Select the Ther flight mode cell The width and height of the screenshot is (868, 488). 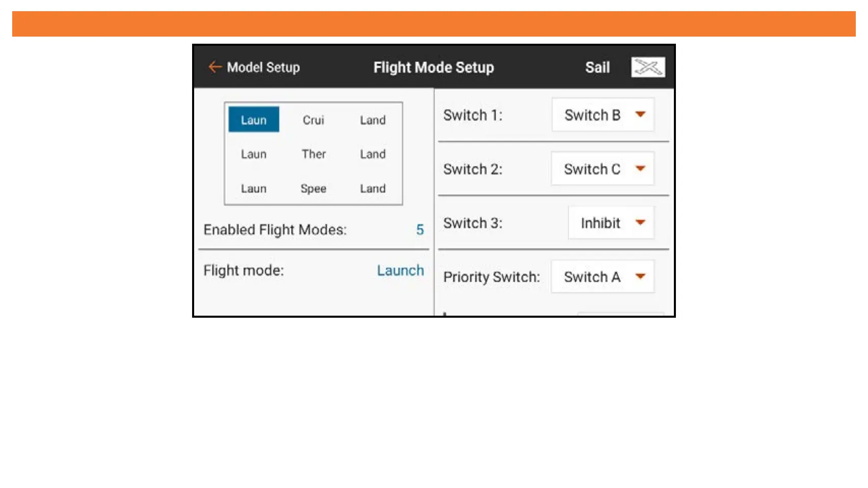point(314,154)
